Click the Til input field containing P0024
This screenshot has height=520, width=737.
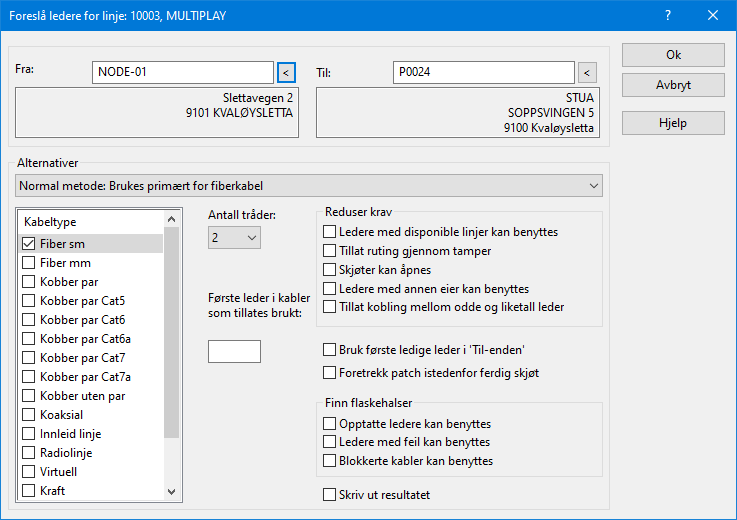click(484, 72)
